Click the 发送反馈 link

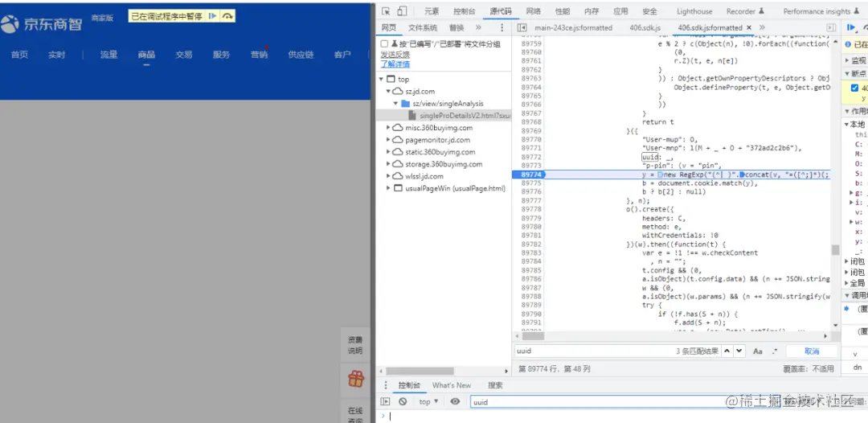coord(395,54)
